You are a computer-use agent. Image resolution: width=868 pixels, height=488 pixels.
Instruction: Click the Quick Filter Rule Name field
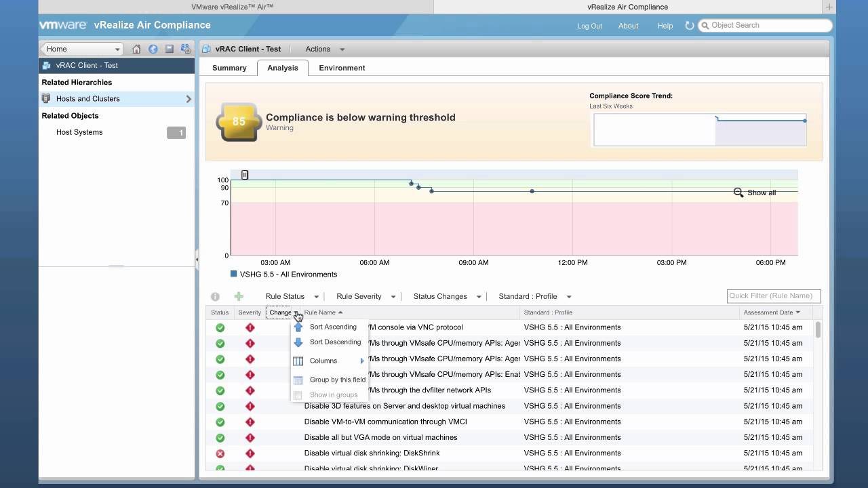tap(774, 296)
